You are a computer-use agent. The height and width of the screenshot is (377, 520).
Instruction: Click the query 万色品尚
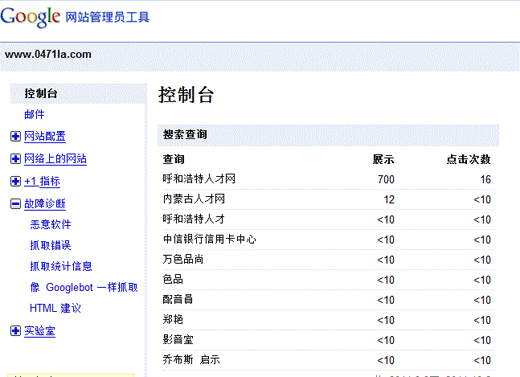click(x=183, y=259)
